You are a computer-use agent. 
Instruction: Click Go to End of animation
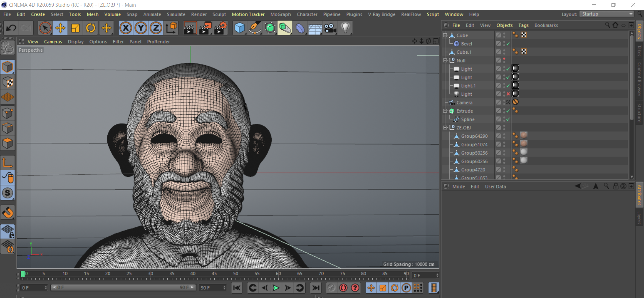point(316,288)
